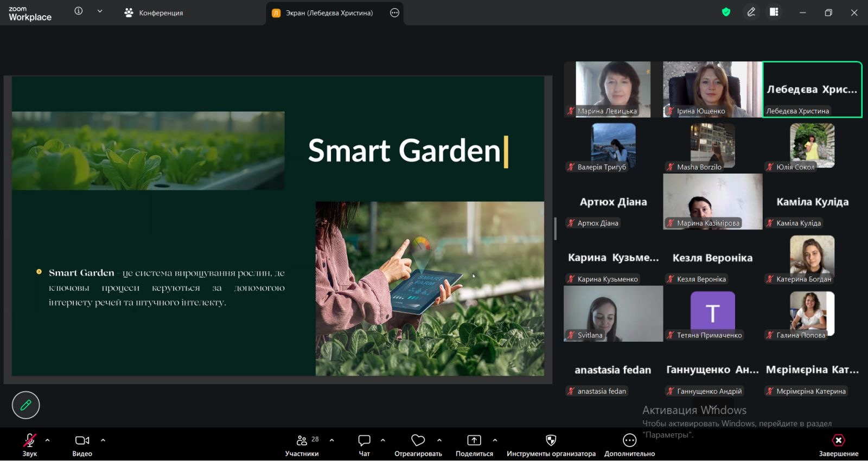This screenshot has width=868, height=461.
Task: End the meeting with Завершение button
Action: [x=838, y=444]
